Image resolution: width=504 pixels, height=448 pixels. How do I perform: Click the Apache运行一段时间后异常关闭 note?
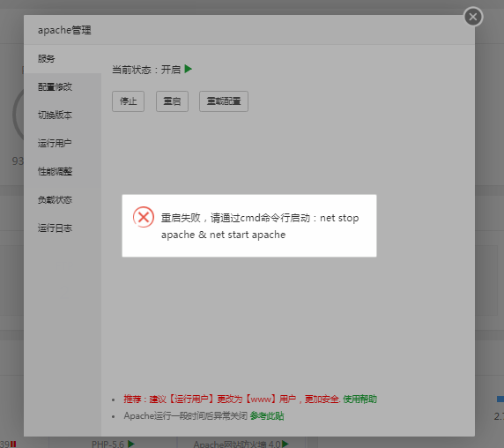186,416
